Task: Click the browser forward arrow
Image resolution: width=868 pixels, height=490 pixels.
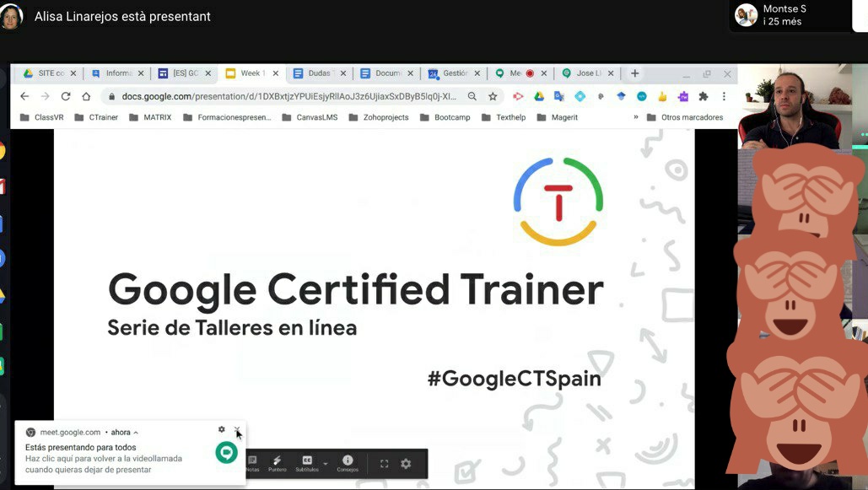Action: (46, 96)
